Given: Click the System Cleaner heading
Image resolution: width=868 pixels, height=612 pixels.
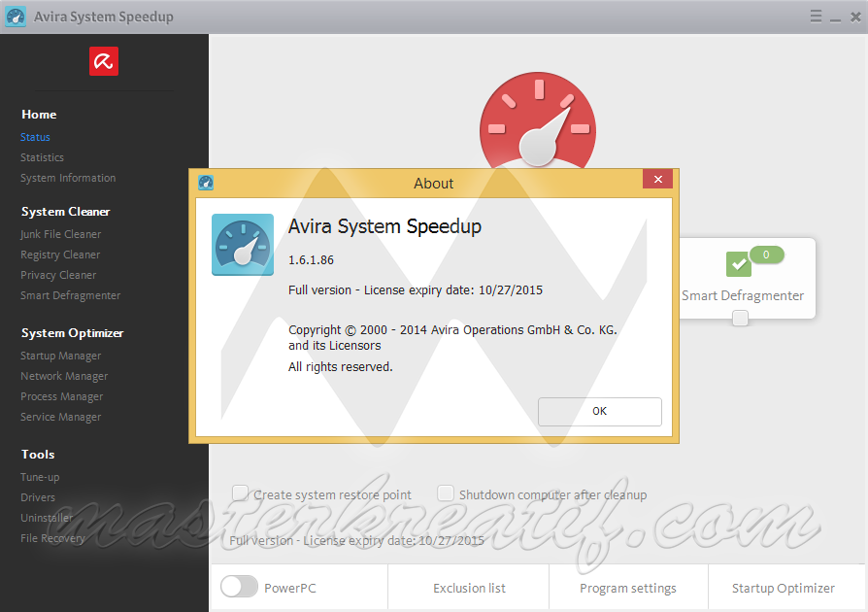Looking at the screenshot, I should (65, 212).
